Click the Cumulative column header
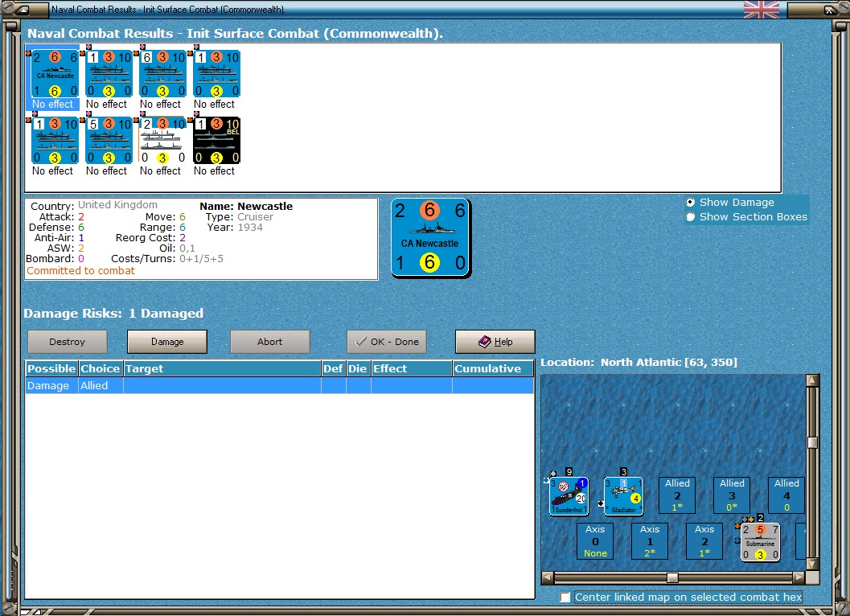The height and width of the screenshot is (616, 850). click(493, 369)
